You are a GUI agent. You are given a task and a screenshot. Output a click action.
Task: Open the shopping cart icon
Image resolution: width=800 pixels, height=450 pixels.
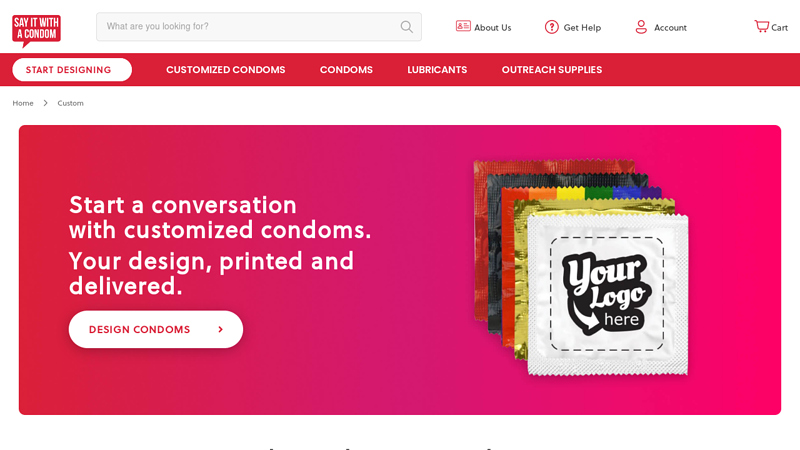[x=762, y=26]
